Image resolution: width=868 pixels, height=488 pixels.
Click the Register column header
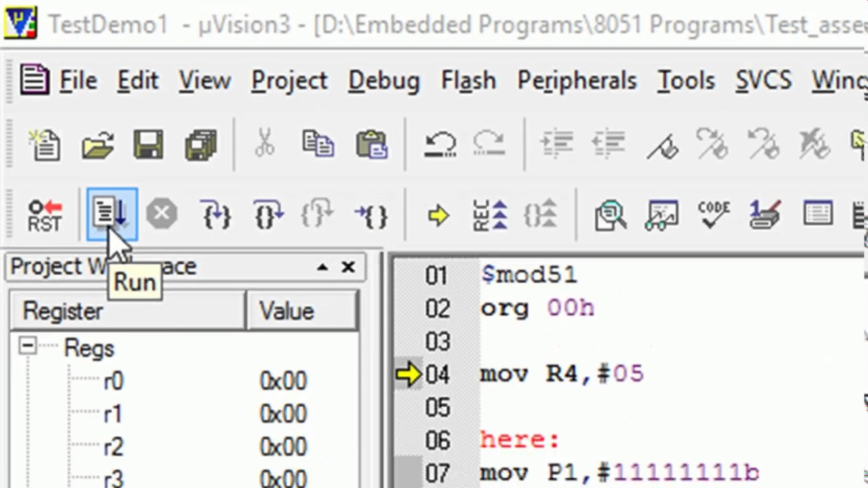click(127, 311)
